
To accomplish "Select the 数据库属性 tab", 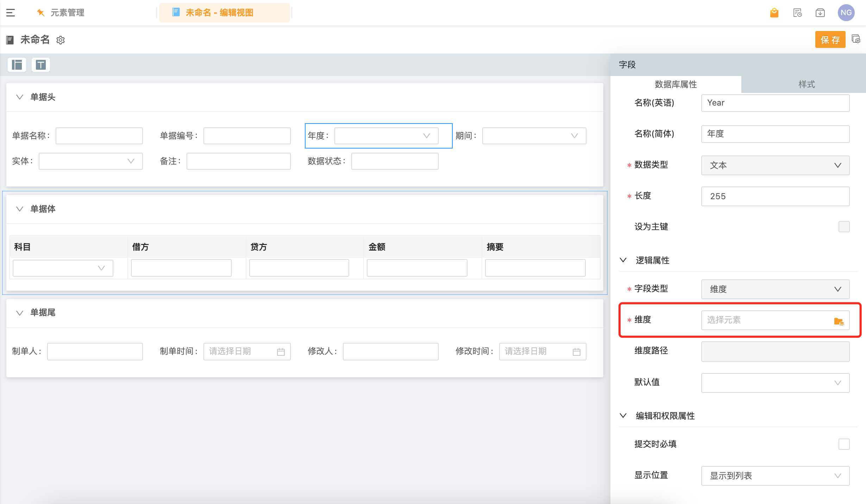I will [676, 84].
